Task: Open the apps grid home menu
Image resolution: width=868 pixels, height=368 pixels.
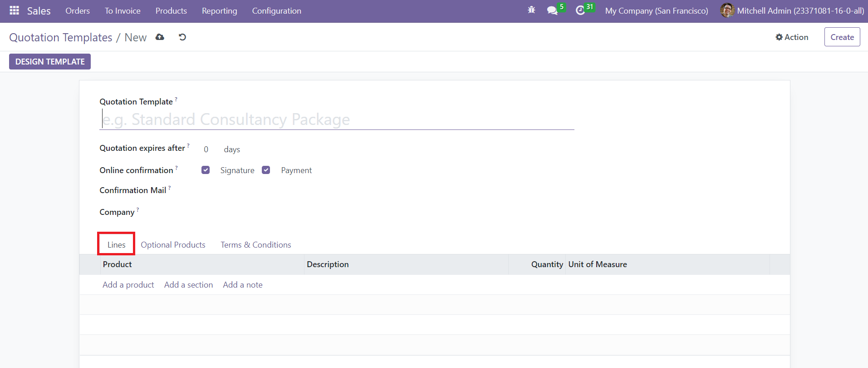Action: tap(14, 10)
